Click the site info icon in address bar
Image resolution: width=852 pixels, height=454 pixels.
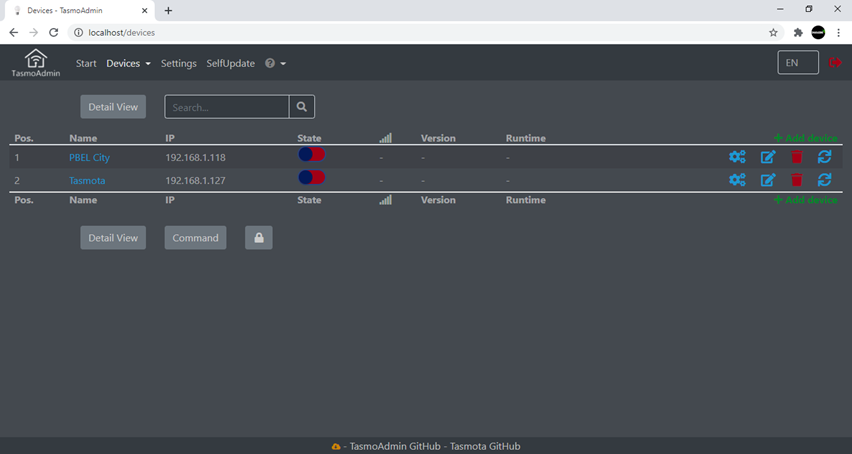click(x=78, y=33)
